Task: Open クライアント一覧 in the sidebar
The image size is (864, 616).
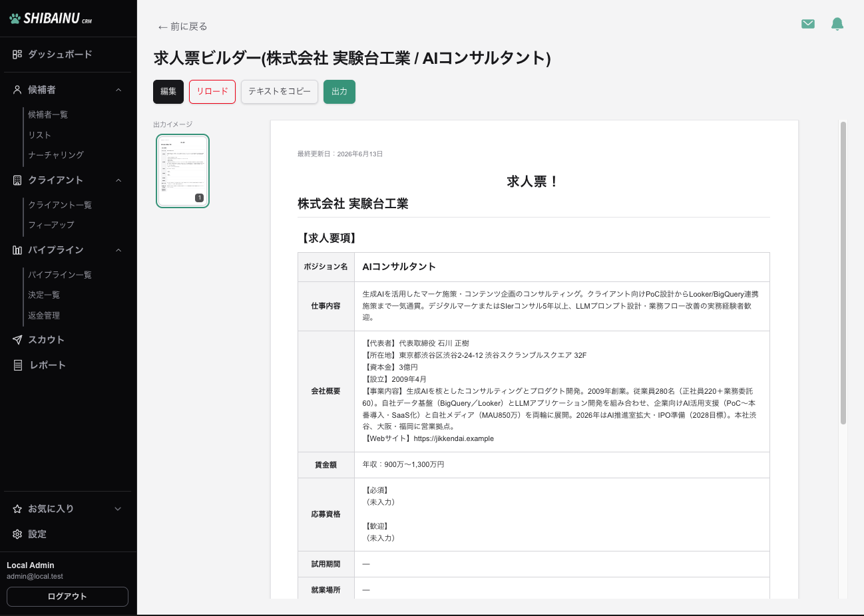Action: coord(60,205)
